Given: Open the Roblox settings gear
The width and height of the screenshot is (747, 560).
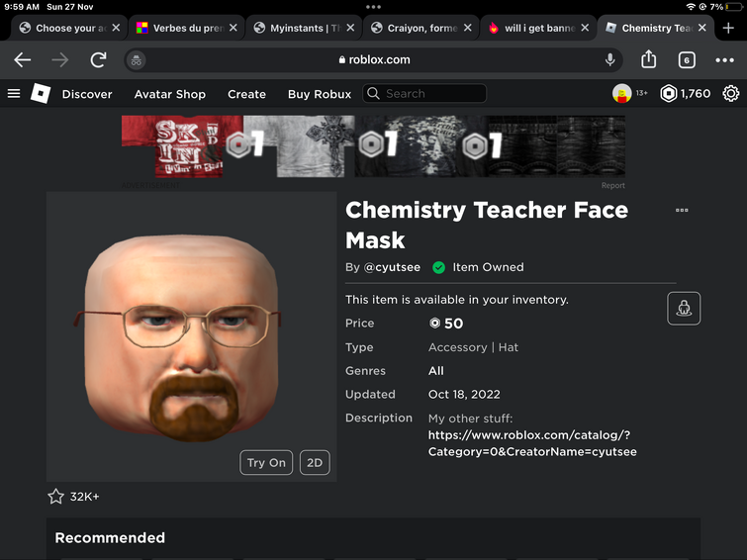Looking at the screenshot, I should [x=731, y=93].
